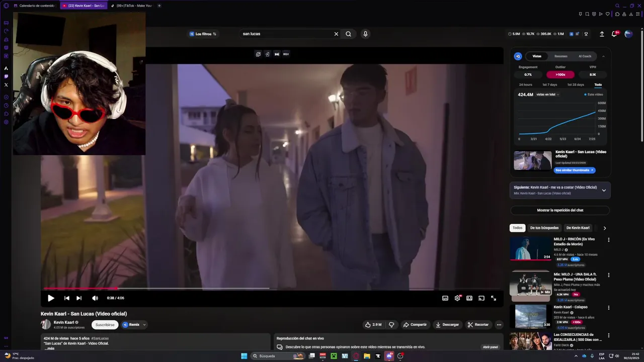The height and width of the screenshot is (362, 644).
Task: Select the 'De Kevin Kaarl' chip
Action: pyautogui.click(x=578, y=228)
